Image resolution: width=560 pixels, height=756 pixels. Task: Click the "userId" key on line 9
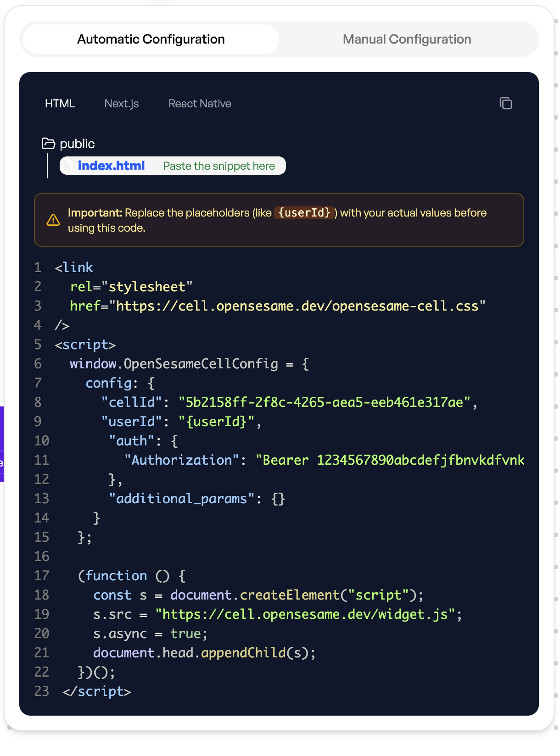[x=132, y=422]
